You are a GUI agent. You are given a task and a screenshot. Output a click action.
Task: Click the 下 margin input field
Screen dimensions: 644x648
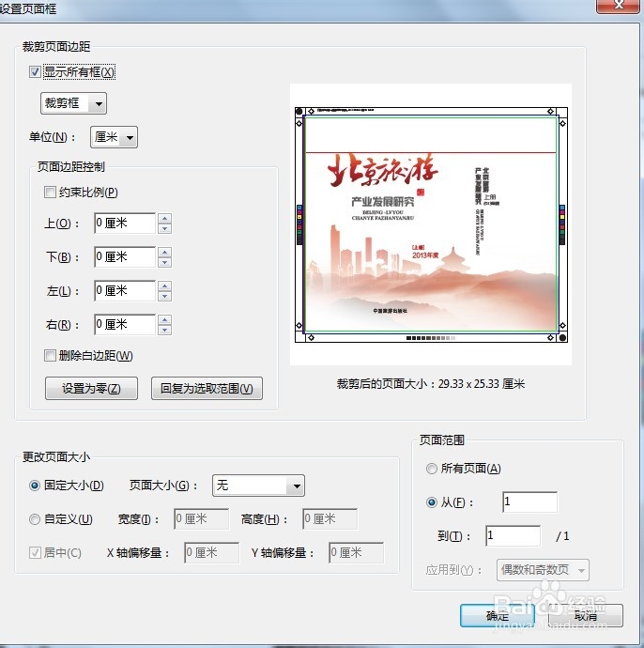coord(125,257)
